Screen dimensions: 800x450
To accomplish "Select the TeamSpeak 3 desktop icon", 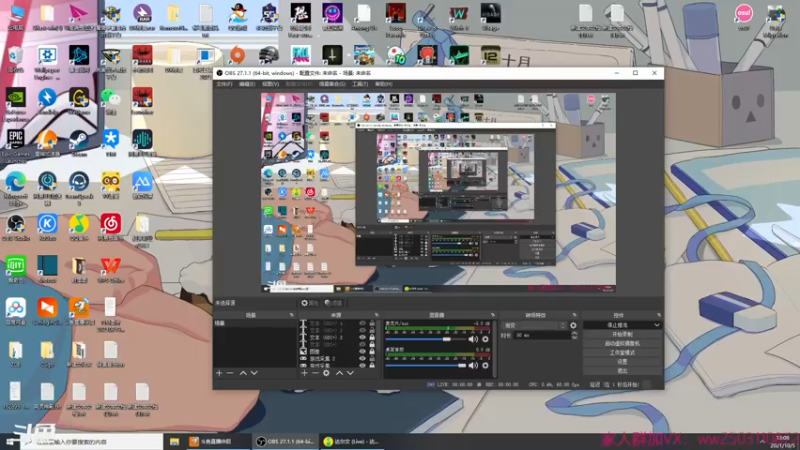I will (x=79, y=188).
